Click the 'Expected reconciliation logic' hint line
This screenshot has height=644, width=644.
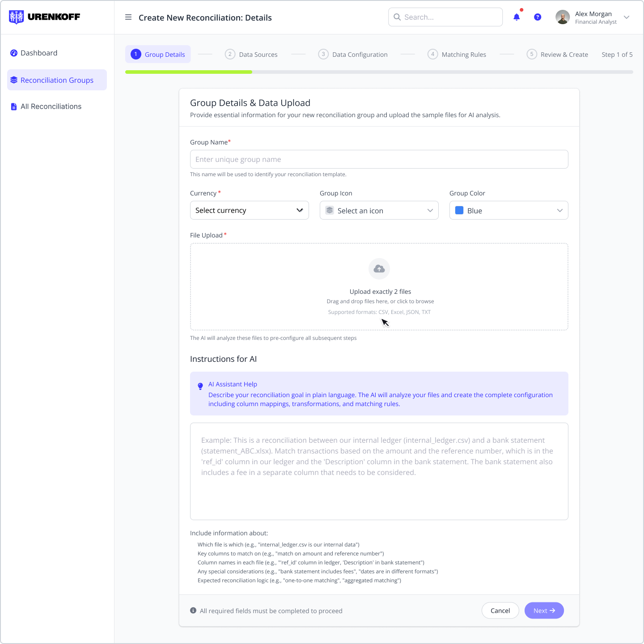(x=299, y=580)
